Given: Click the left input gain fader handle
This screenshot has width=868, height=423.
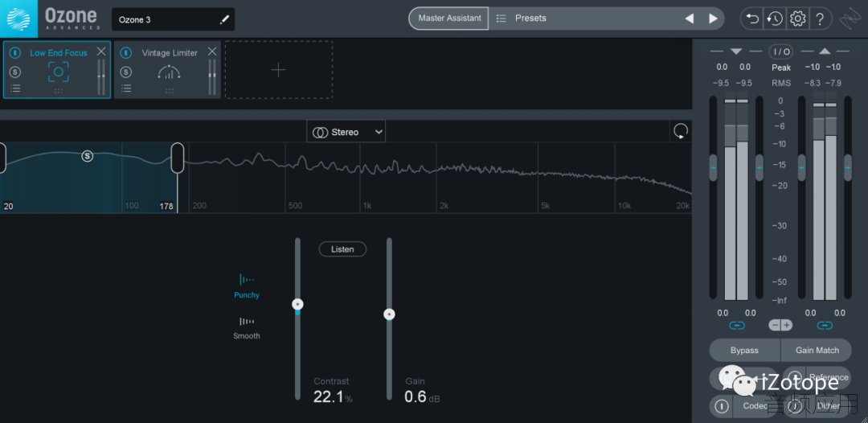Looking at the screenshot, I should coord(713,167).
